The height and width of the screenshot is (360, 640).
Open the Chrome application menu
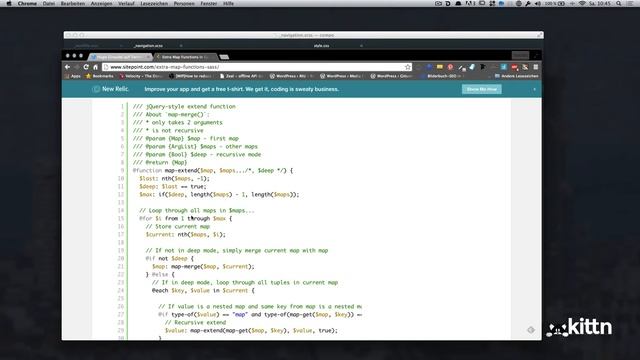27,3
